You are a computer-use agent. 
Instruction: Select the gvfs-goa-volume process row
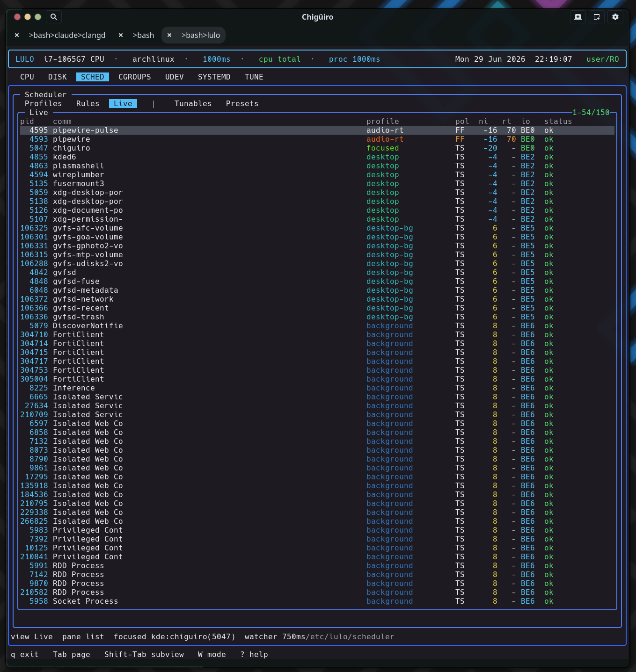[317, 237]
